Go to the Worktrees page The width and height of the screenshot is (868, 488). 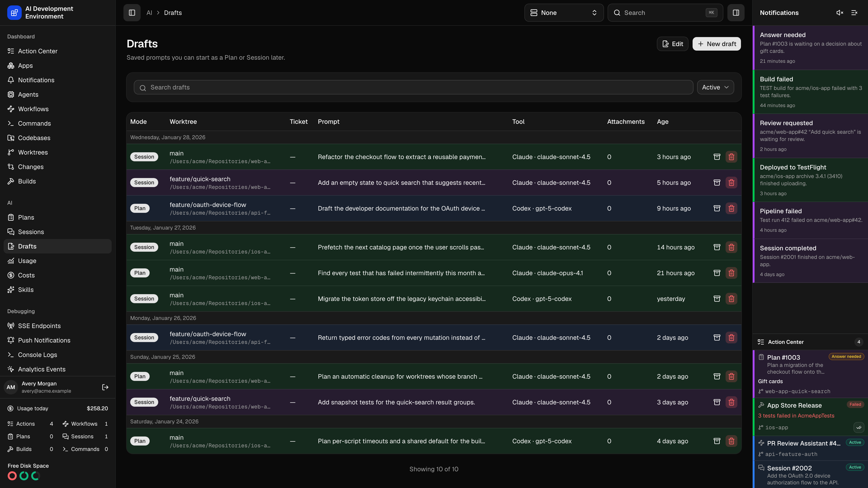[x=58, y=152]
